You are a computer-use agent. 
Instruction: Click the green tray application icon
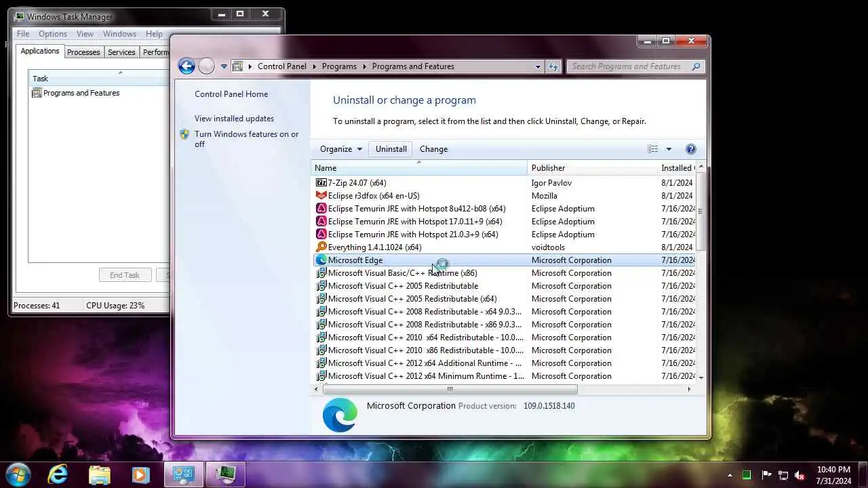point(747,475)
